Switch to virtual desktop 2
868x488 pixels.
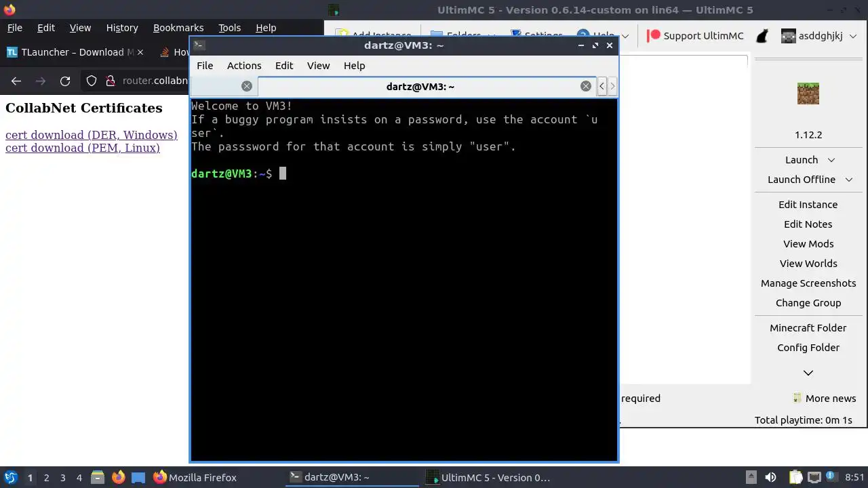click(x=46, y=478)
